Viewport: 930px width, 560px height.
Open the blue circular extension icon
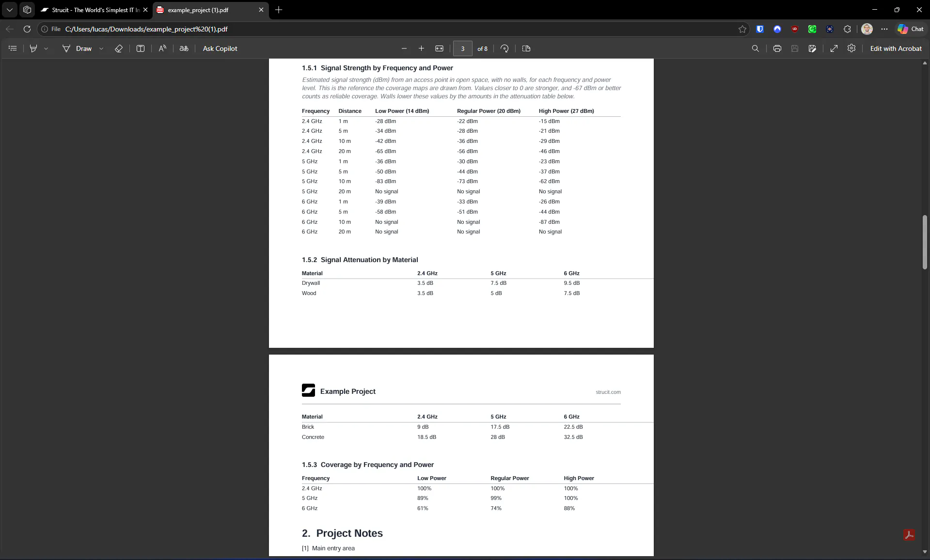pyautogui.click(x=777, y=29)
